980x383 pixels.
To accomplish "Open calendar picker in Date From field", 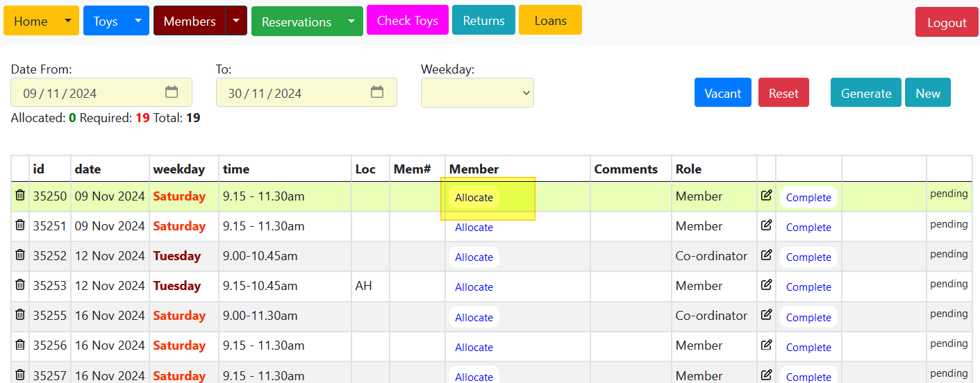I will click(172, 92).
